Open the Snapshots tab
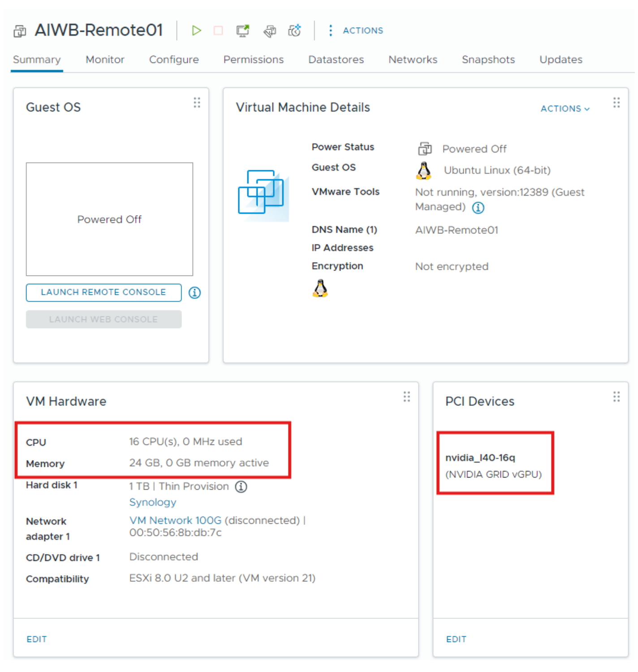Image resolution: width=638 pixels, height=672 pixels. point(488,60)
